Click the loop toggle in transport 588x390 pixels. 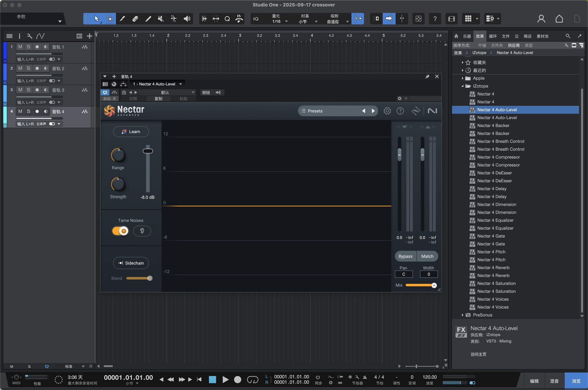click(253, 380)
